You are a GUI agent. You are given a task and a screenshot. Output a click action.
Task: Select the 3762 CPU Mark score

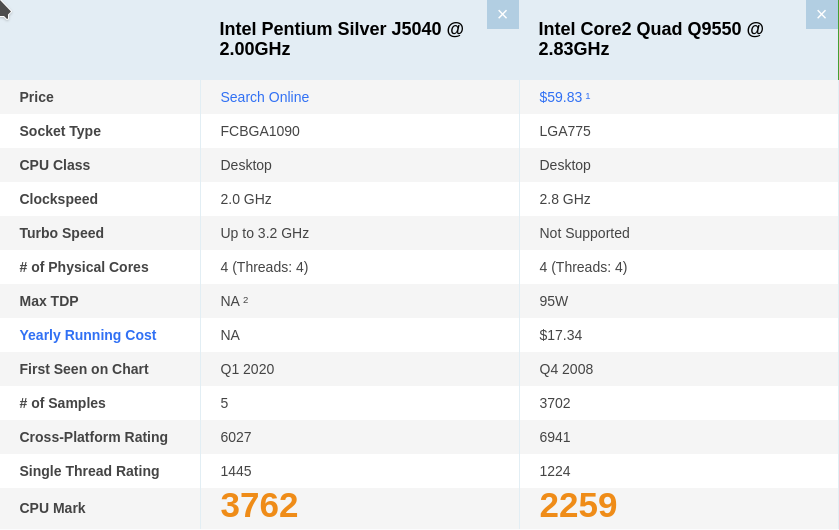coord(259,506)
